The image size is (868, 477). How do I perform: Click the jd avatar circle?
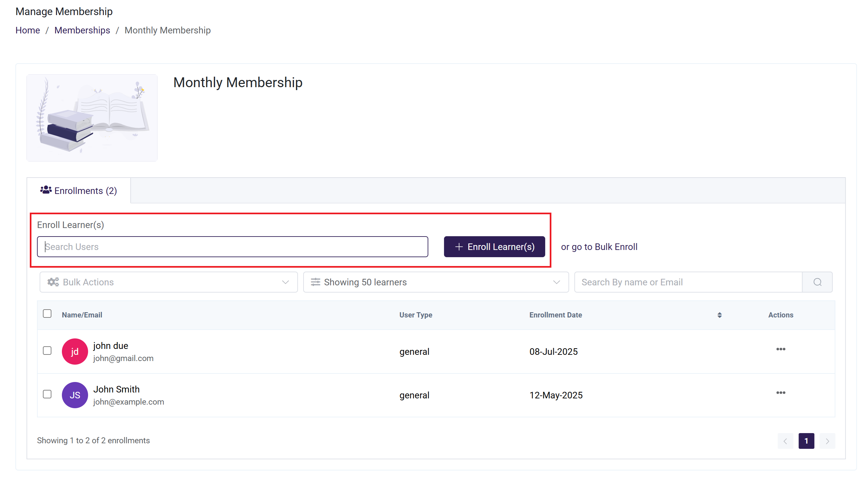[75, 352]
